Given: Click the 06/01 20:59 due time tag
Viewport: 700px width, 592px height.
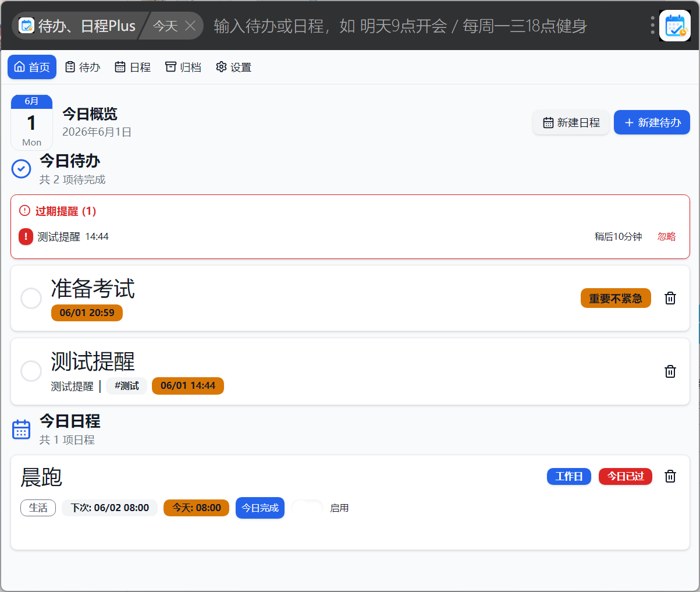Looking at the screenshot, I should 87,313.
